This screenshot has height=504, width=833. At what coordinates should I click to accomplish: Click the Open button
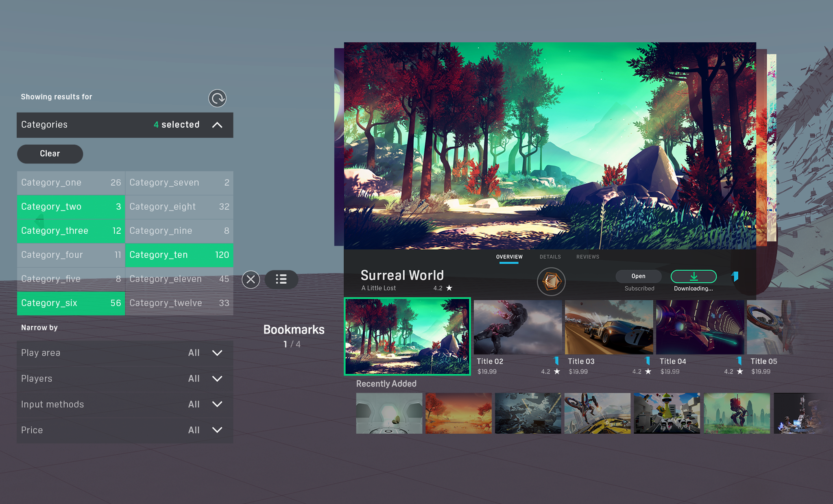[638, 276]
